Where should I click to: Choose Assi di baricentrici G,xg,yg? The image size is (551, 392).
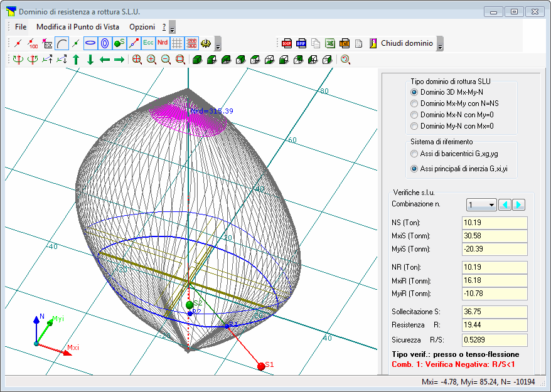coord(414,153)
